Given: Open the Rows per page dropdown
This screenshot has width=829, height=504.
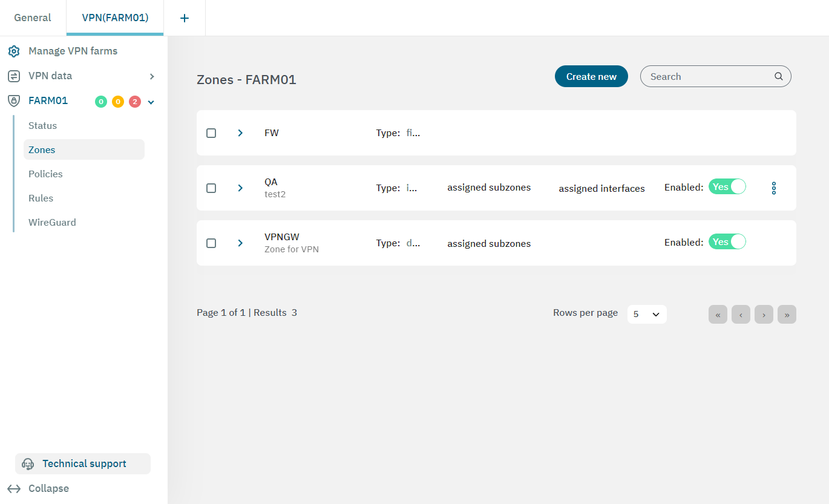Looking at the screenshot, I should coord(646,314).
